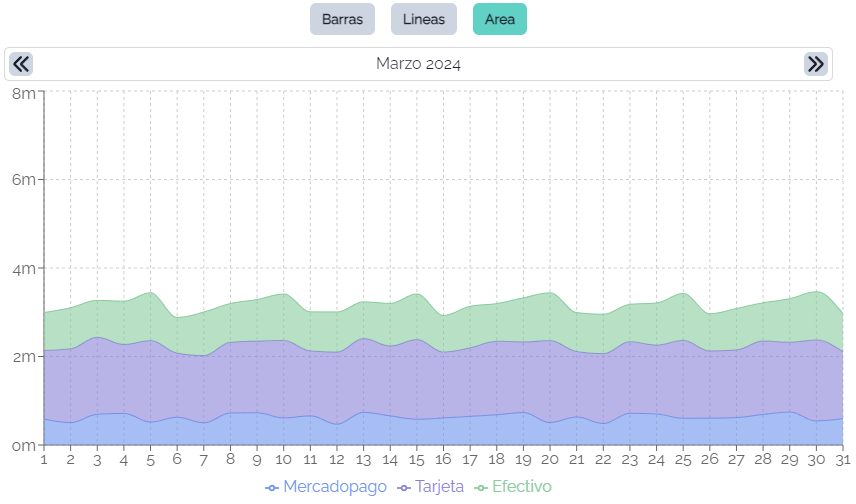Click day 5 on the x-axis
The width and height of the screenshot is (856, 504).
tap(151, 460)
